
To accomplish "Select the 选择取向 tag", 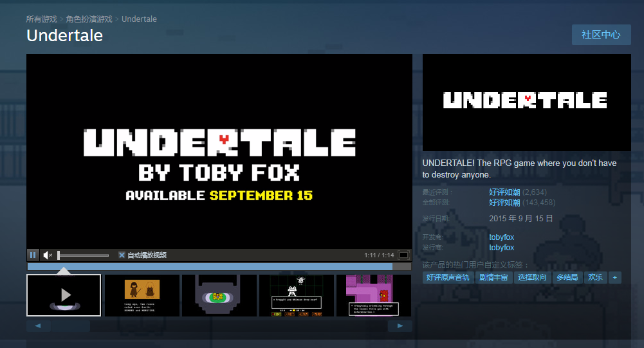I will 532,277.
